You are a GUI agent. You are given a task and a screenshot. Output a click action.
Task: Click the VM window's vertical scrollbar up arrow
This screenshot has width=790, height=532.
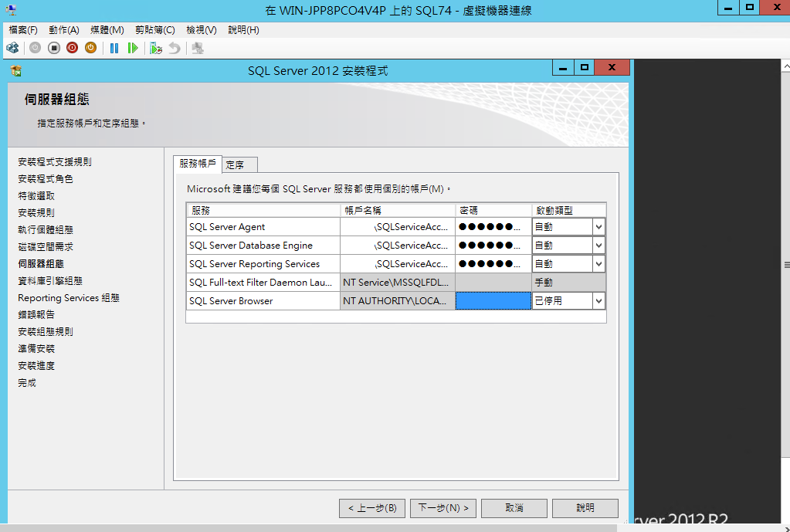[786, 66]
